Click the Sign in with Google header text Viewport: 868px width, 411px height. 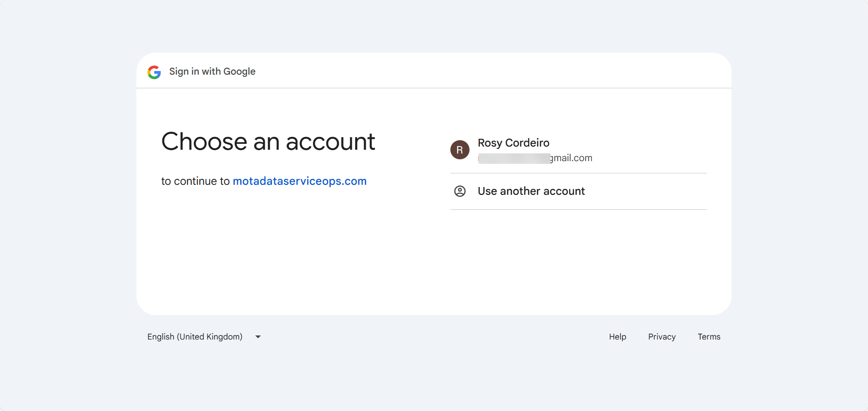click(212, 71)
